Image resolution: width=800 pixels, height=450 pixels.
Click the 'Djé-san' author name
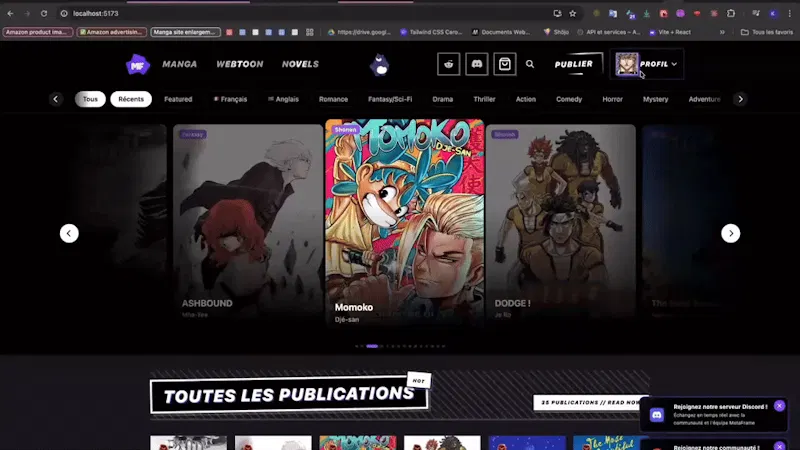point(346,319)
